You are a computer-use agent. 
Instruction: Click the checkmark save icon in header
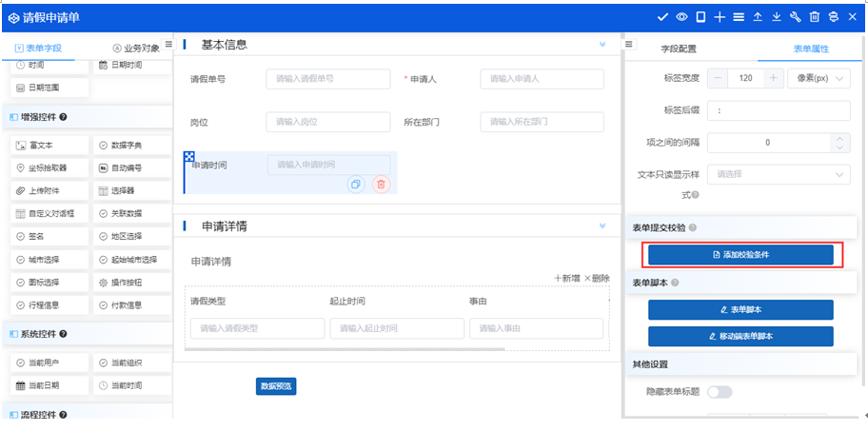pyautogui.click(x=662, y=17)
